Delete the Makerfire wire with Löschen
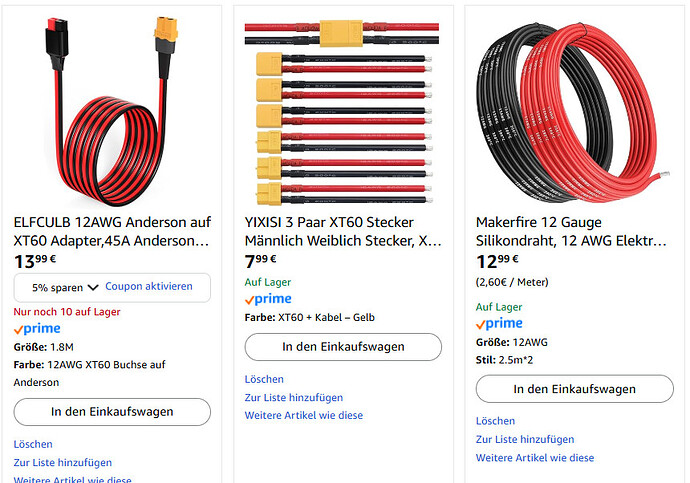The width and height of the screenshot is (690, 483). click(x=495, y=421)
